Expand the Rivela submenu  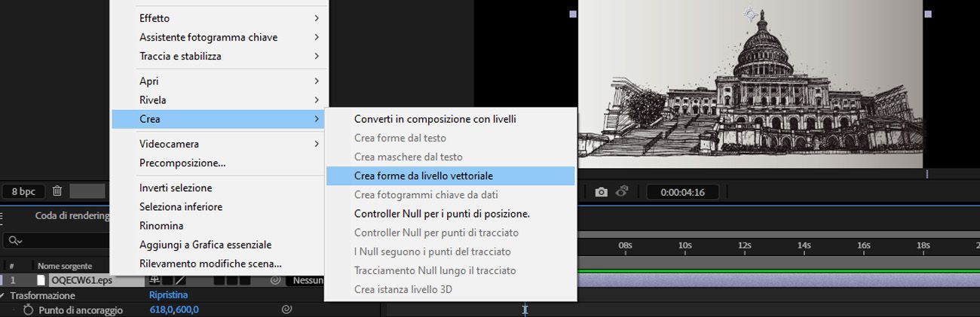pos(219,99)
